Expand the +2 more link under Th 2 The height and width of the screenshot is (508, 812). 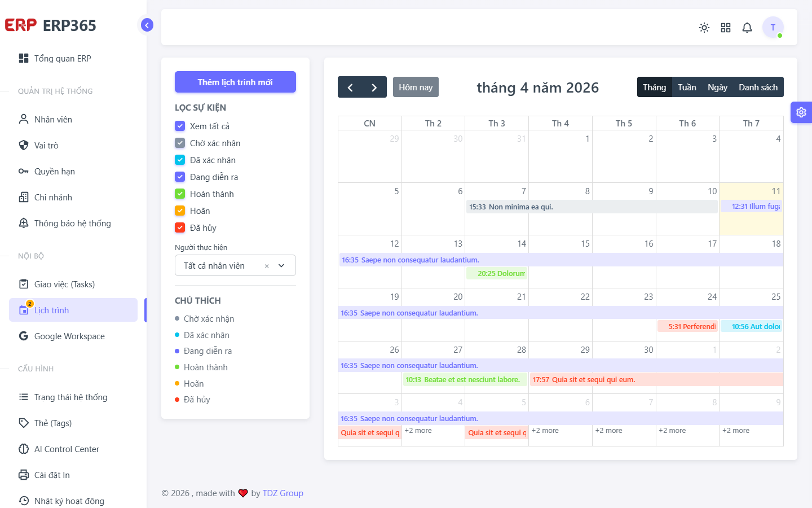click(418, 430)
